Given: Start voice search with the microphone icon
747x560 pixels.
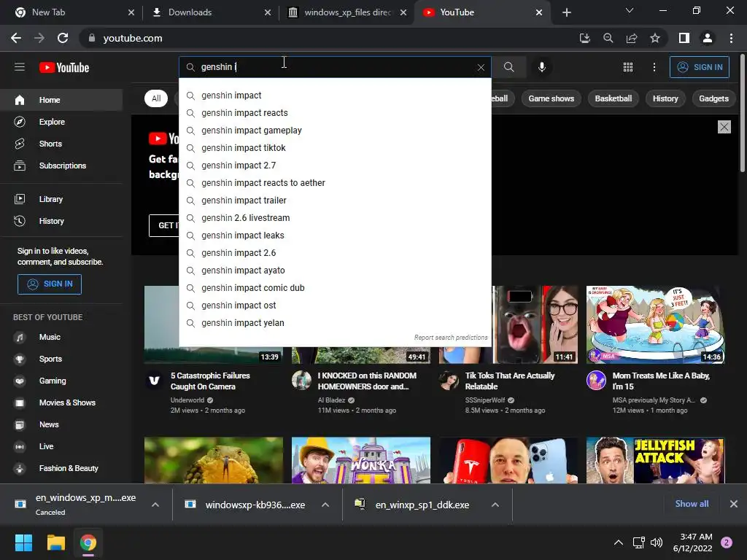Looking at the screenshot, I should 542,67.
